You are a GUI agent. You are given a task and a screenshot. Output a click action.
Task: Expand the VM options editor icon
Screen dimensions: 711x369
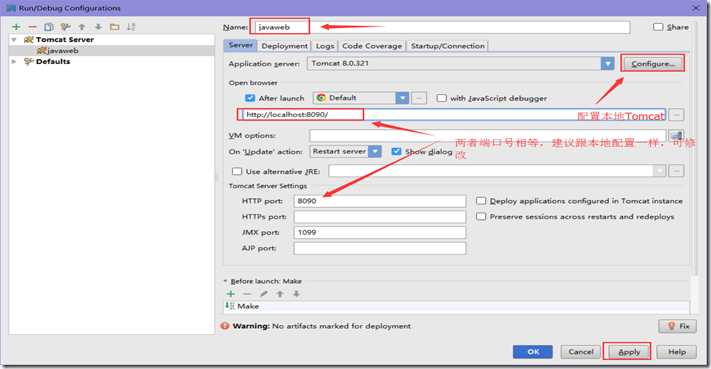click(x=677, y=135)
